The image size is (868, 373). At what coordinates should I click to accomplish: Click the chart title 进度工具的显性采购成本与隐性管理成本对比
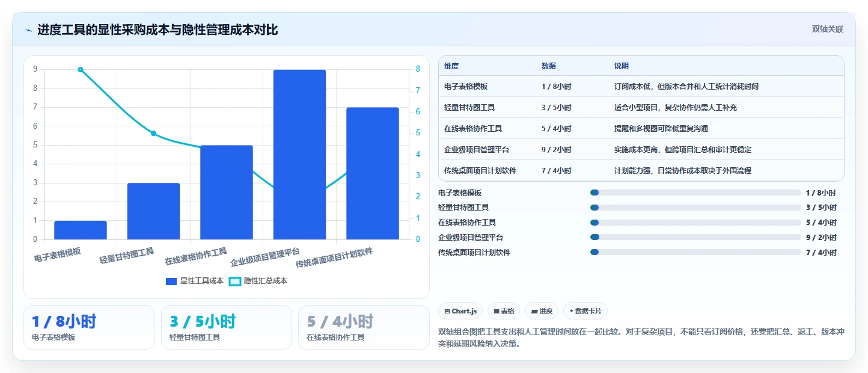point(157,30)
